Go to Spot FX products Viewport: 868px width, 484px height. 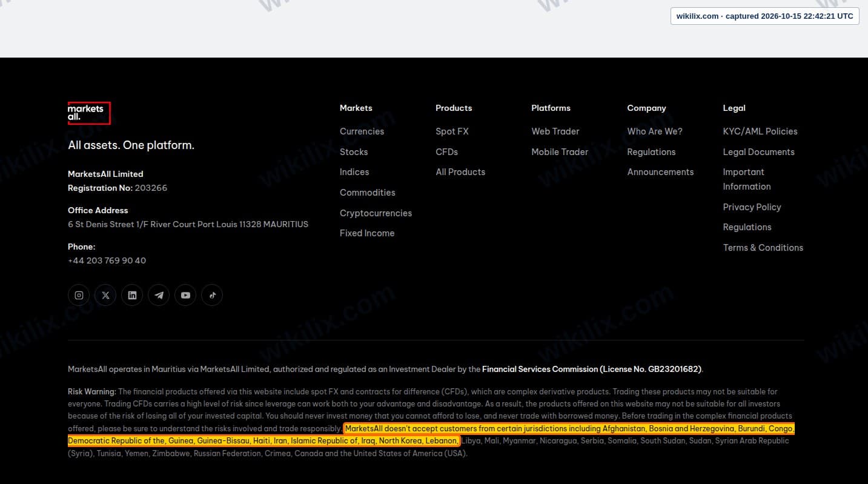click(452, 131)
